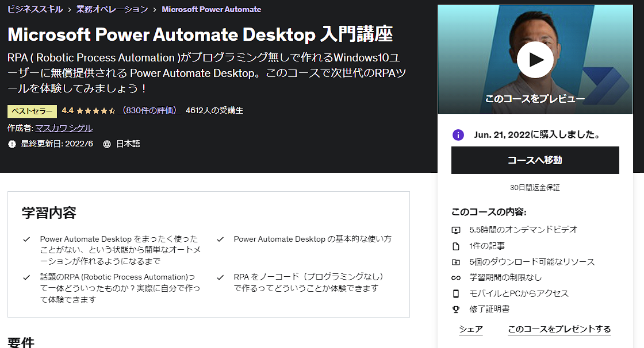The height and width of the screenshot is (348, 644).
Task: Click the シェア share button
Action: [x=470, y=329]
